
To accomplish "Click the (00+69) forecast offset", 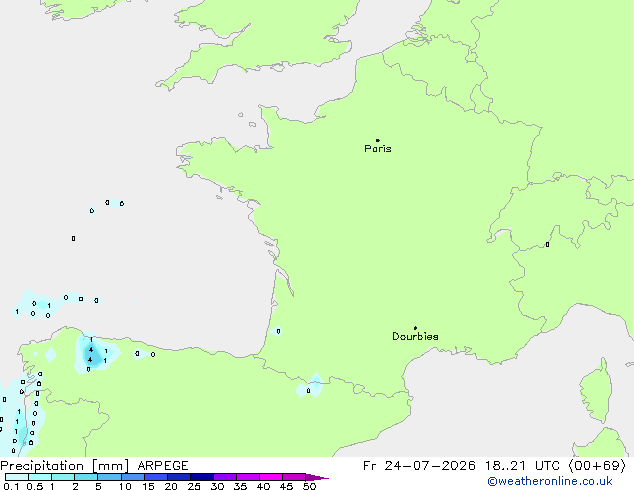I will pos(597,466).
